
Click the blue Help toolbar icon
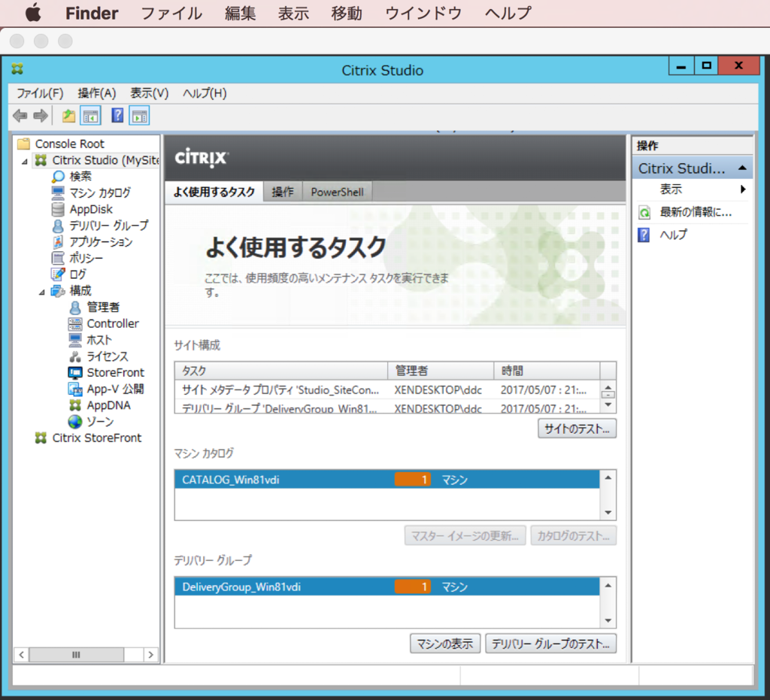tap(117, 116)
